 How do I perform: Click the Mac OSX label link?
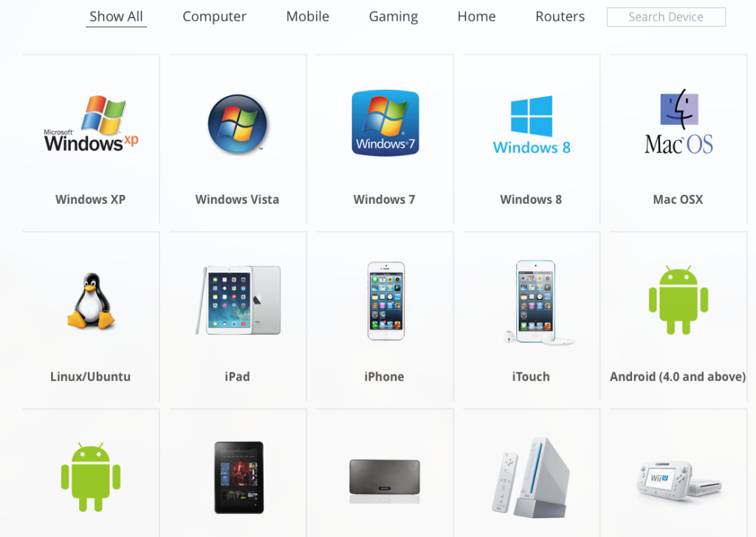click(678, 199)
